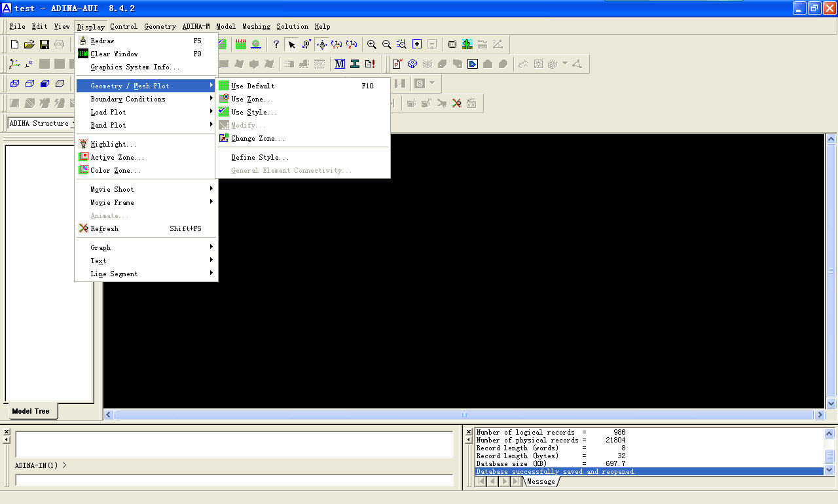This screenshot has height=504, width=838.
Task: Choose Define Style... in the submenu
Action: pos(303,157)
